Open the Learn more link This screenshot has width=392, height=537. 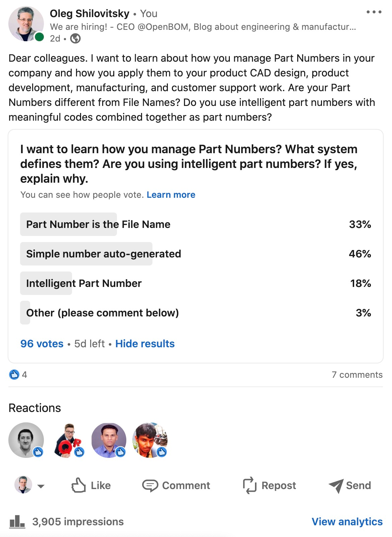click(x=171, y=195)
